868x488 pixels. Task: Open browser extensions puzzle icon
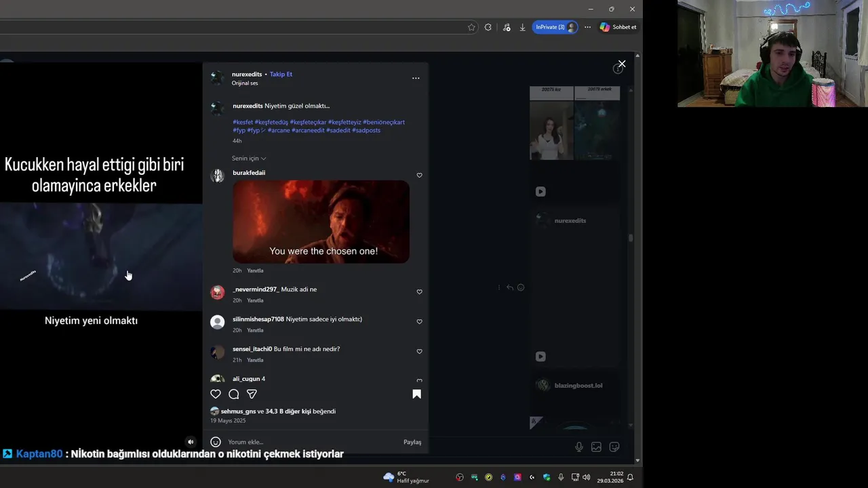pos(488,27)
